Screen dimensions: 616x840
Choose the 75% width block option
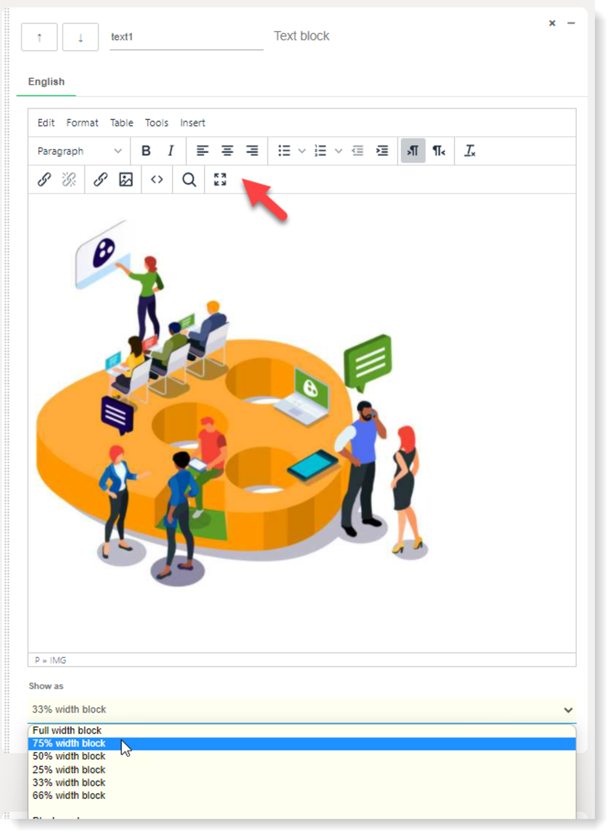click(x=69, y=743)
